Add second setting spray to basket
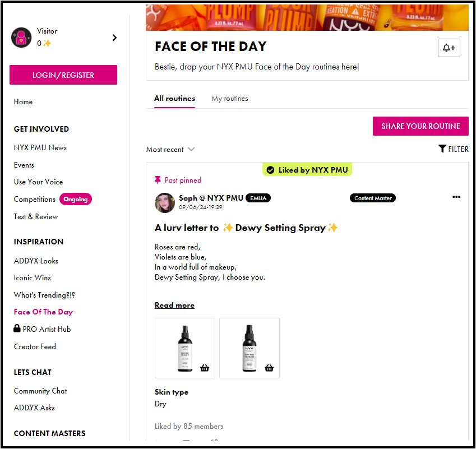The height and width of the screenshot is (449, 476). [270, 368]
